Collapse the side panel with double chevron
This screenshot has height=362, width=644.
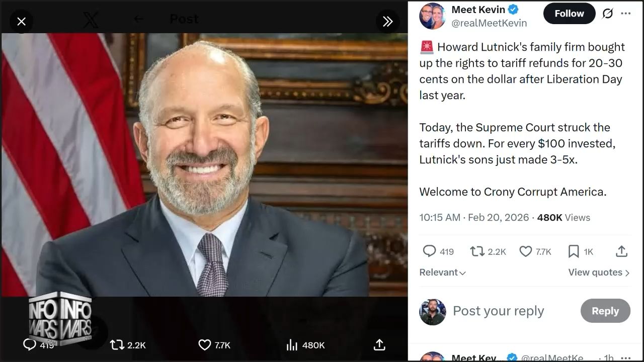coord(387,21)
